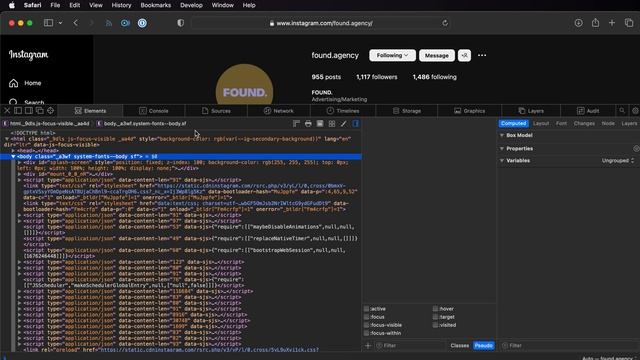Expand the splash-screen div node
Screen dimensions: 640x360
tap(19, 162)
